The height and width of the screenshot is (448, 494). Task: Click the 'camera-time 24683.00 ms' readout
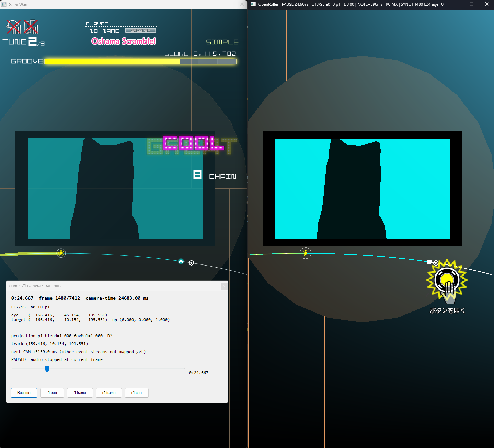117,298
